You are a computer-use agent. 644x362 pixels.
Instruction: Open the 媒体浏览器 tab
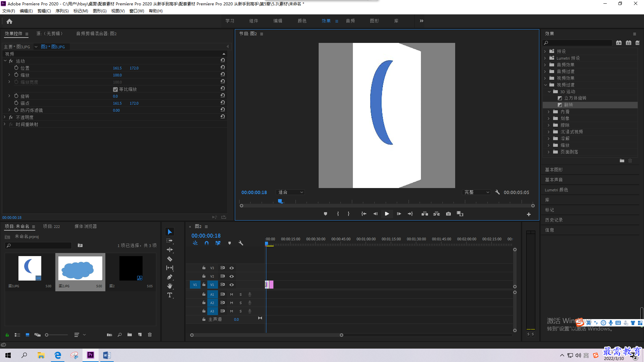coord(86,227)
